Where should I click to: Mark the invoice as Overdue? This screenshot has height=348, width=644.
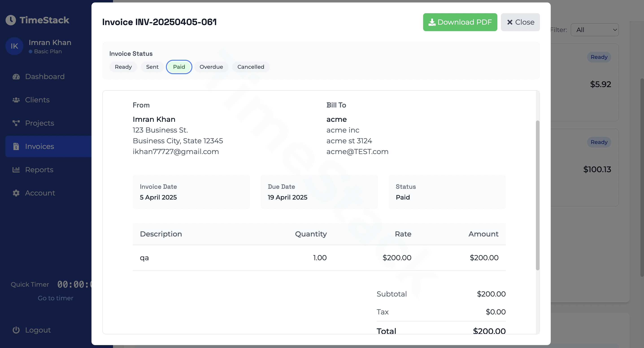(211, 67)
